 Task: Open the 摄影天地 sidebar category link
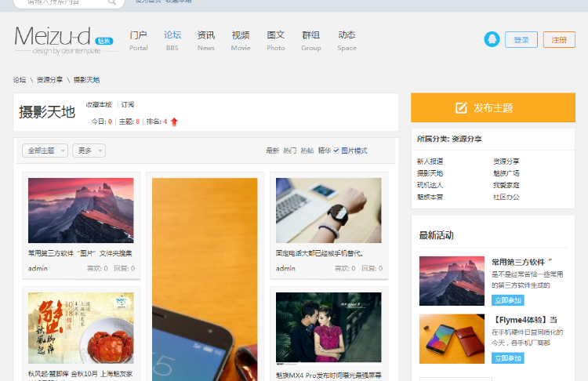pos(430,173)
